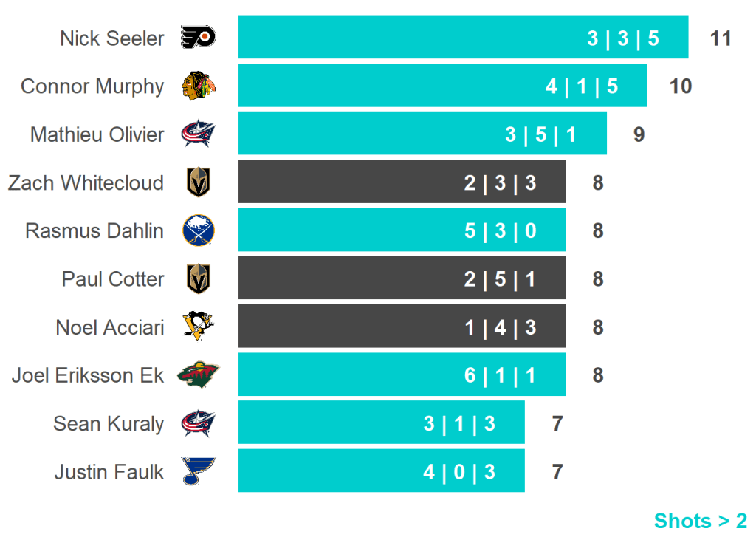Select the Connor Murphy player name
The image size is (756, 540).
(92, 86)
